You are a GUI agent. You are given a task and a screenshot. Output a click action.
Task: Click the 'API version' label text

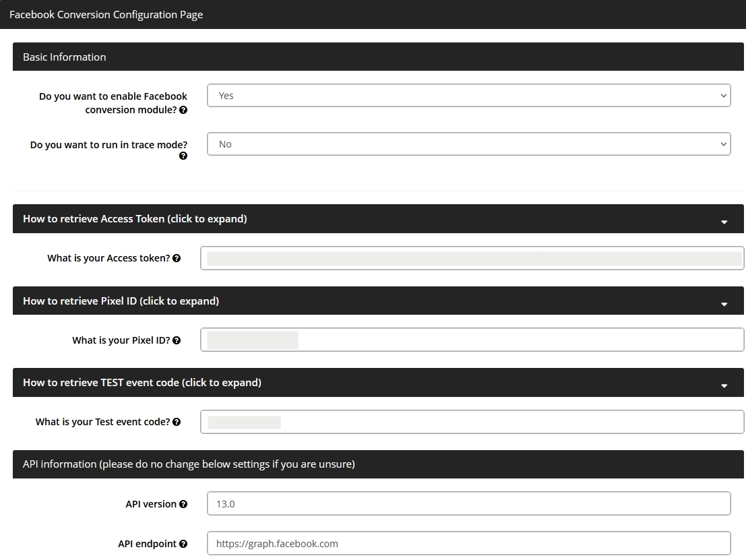[x=151, y=504]
